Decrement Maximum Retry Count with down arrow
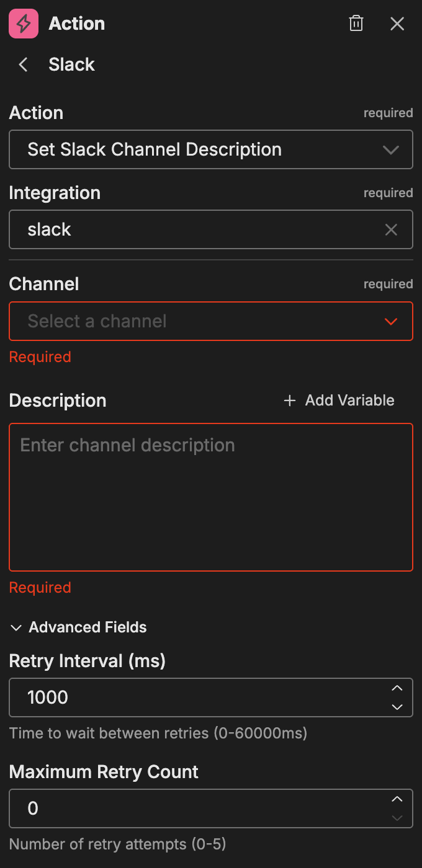Image resolution: width=422 pixels, height=868 pixels. click(x=397, y=818)
